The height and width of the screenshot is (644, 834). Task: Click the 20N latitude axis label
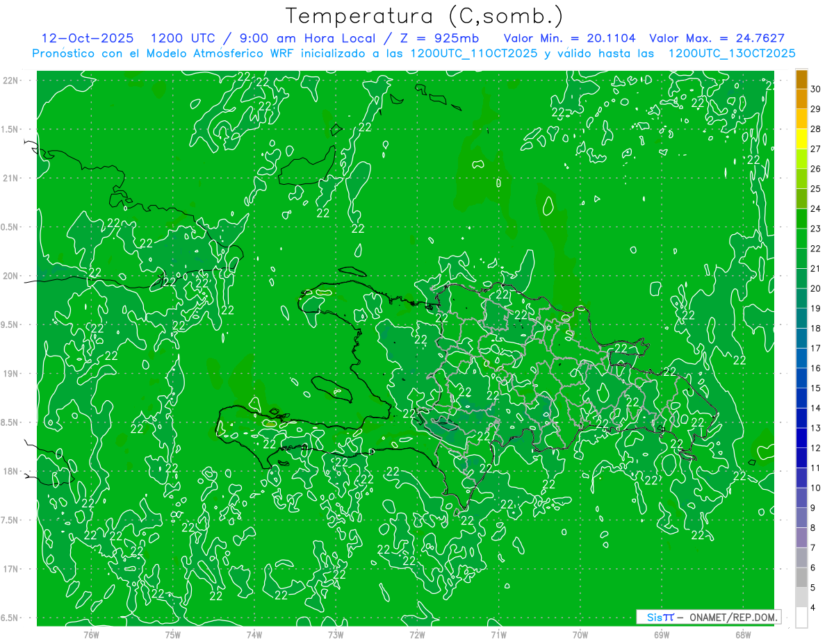point(10,276)
